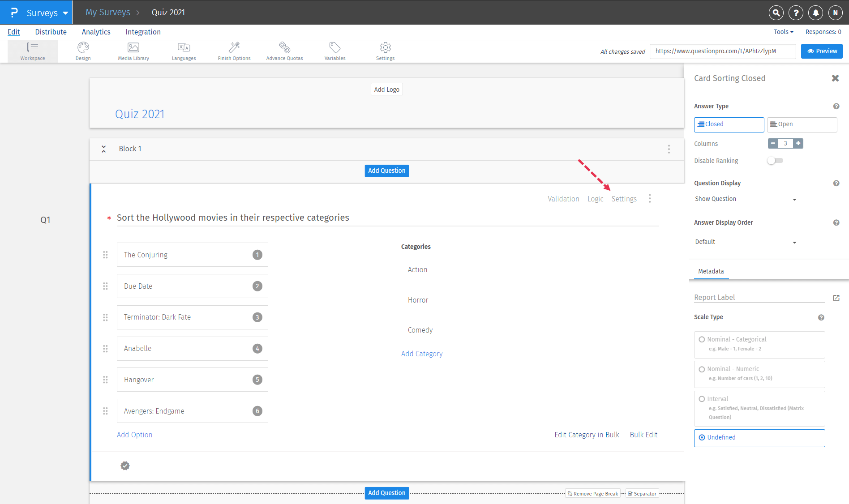849x504 pixels.
Task: Click the search magnifier icon
Action: click(776, 13)
